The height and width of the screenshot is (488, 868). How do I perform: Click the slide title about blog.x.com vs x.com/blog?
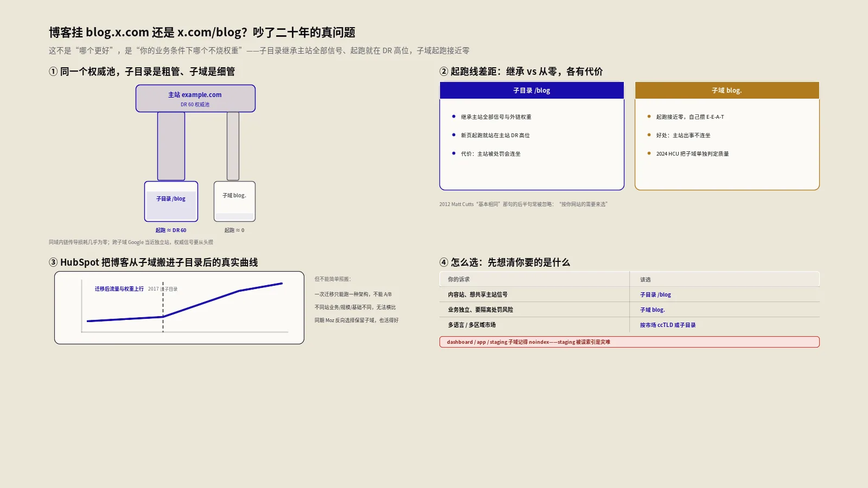click(x=202, y=33)
